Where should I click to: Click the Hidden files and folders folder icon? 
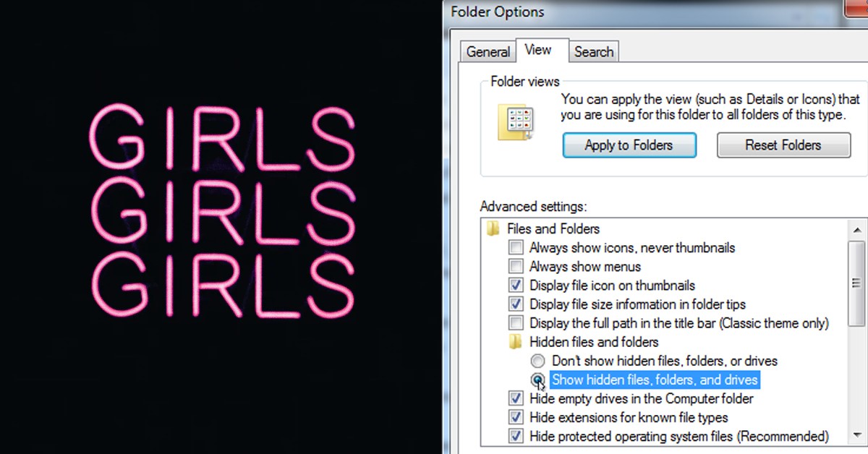(516, 342)
